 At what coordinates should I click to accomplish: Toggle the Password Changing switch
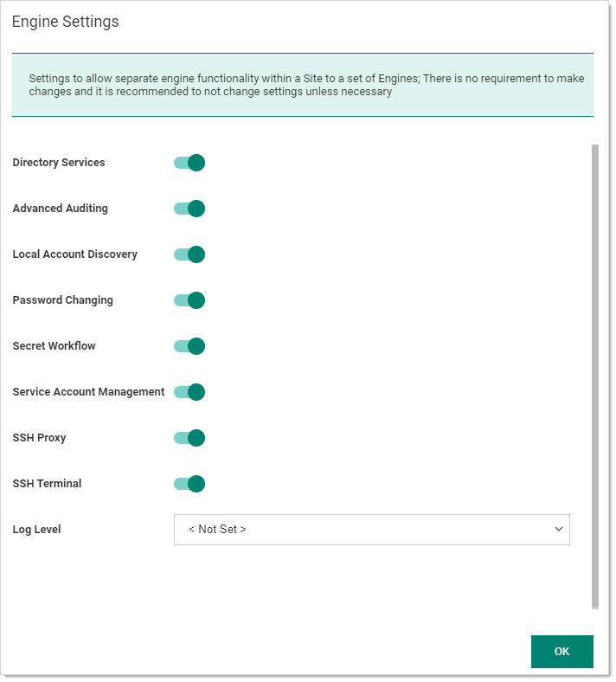coord(189,300)
